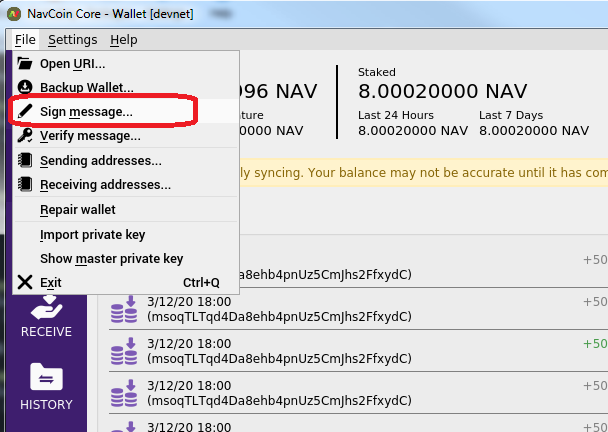Click coin stack icon of green +50 transaction
This screenshot has height=432, width=608.
(x=124, y=351)
